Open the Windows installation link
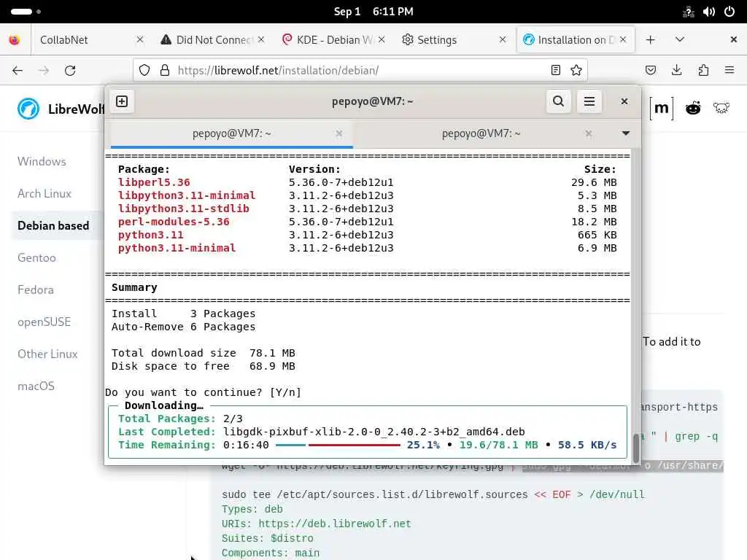Screen dimensions: 747x560 [42, 161]
